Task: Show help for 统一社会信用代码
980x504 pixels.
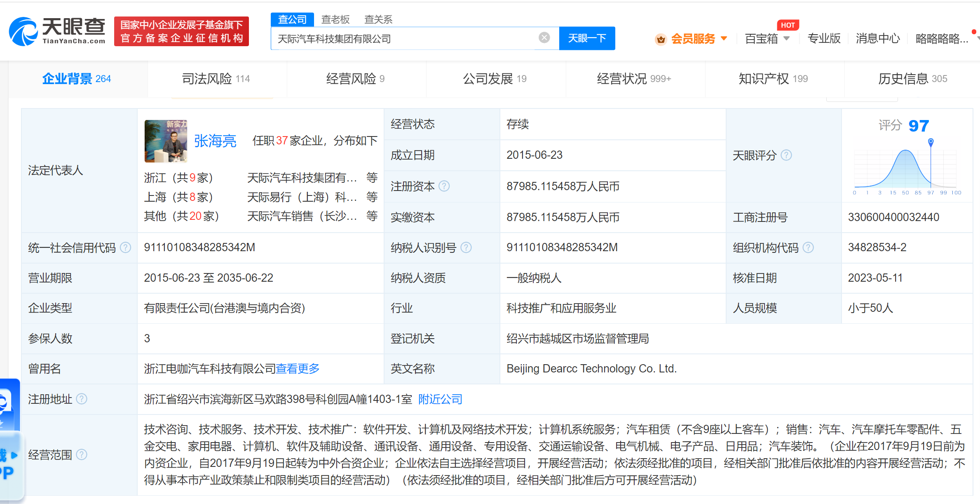Action: pos(125,247)
